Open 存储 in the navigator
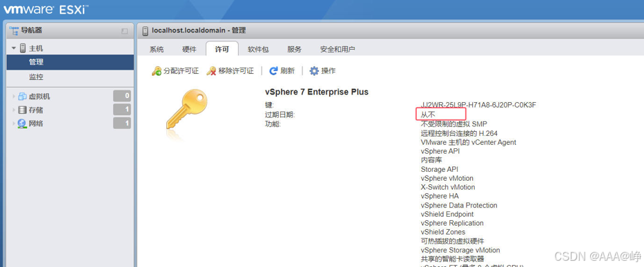Screen dimensions: 644x267 (36, 110)
